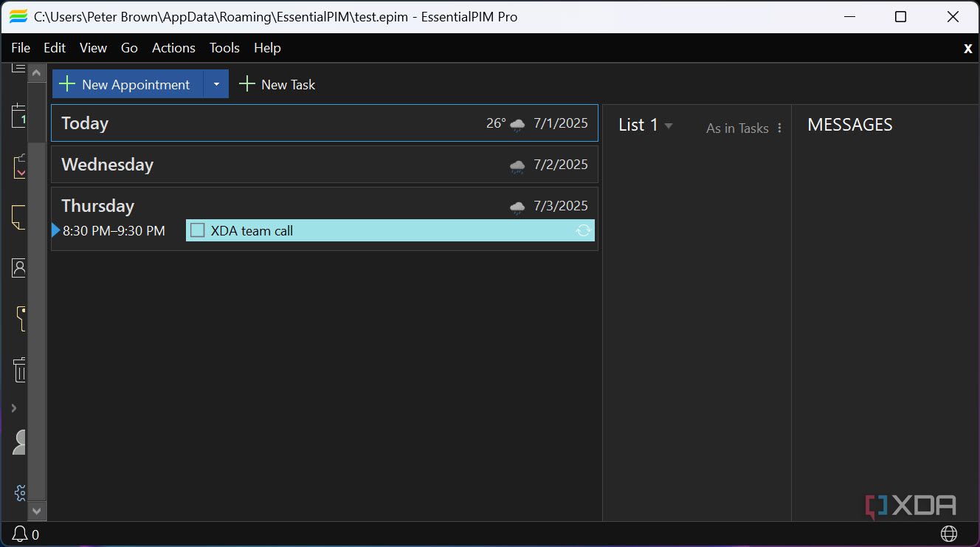The image size is (980, 547).
Task: Open the Notes module in sidebar
Action: 20,217
